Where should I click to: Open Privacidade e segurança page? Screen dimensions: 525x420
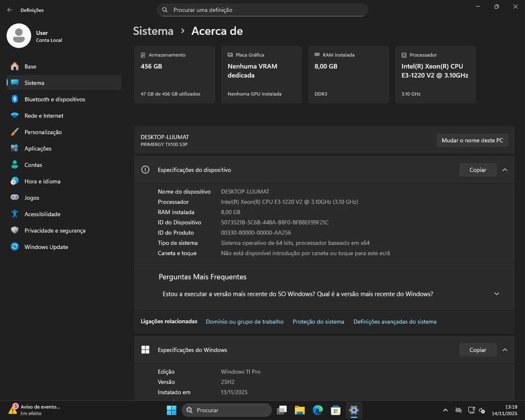click(64, 230)
